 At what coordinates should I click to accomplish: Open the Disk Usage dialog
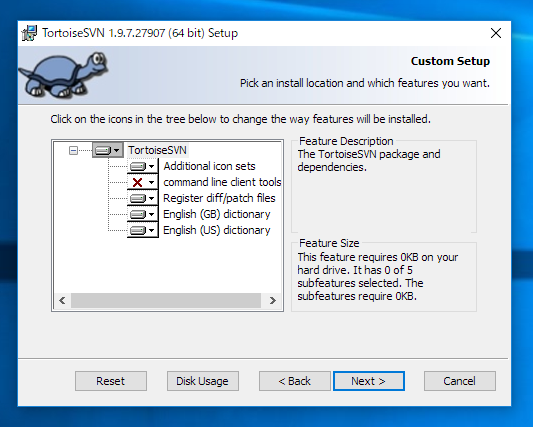(x=203, y=381)
